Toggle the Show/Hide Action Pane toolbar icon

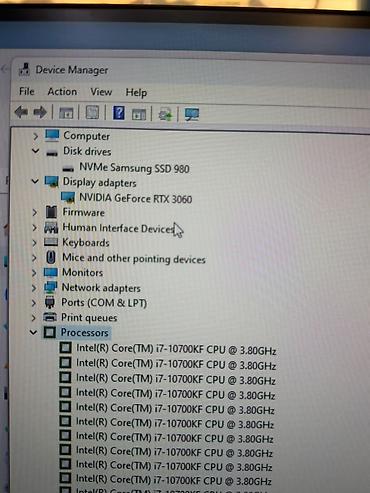click(139, 114)
